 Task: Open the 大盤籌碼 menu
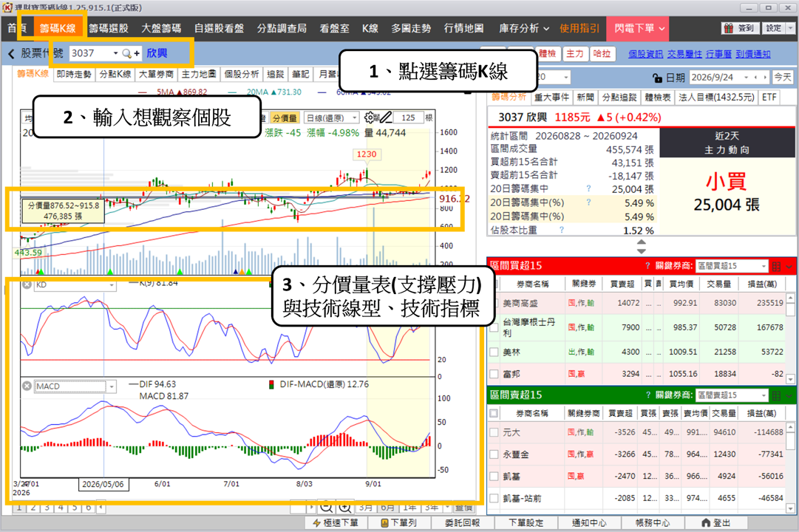tap(161, 29)
